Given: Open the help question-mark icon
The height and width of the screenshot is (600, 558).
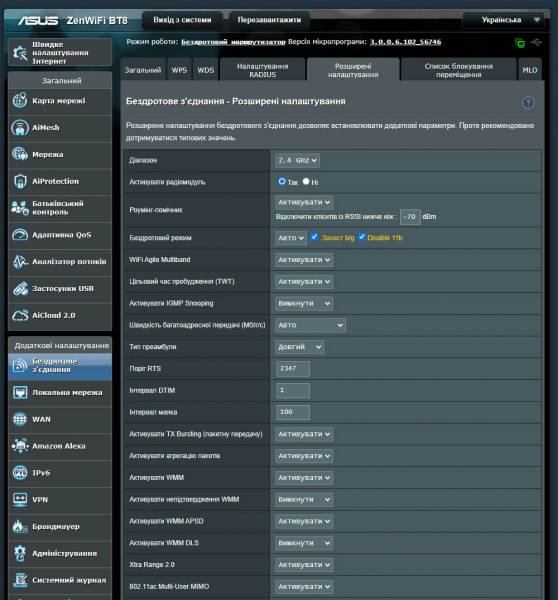Looking at the screenshot, I should [x=528, y=103].
